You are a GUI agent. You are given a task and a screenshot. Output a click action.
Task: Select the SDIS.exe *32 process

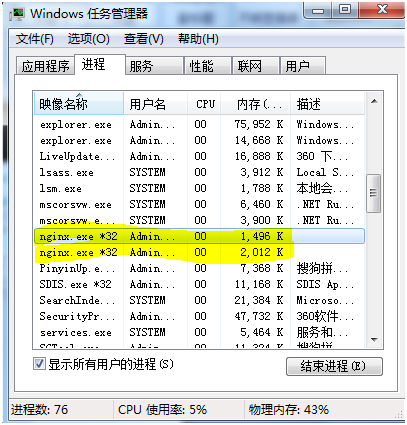(199, 284)
